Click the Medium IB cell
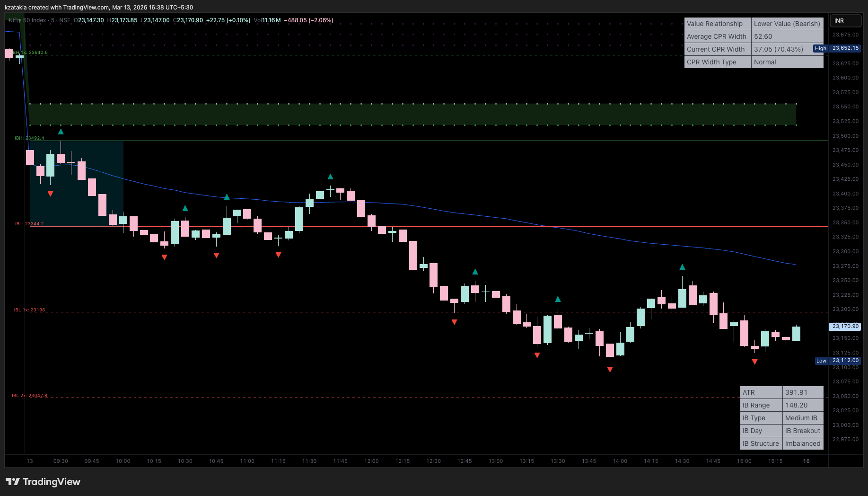 pyautogui.click(x=803, y=418)
